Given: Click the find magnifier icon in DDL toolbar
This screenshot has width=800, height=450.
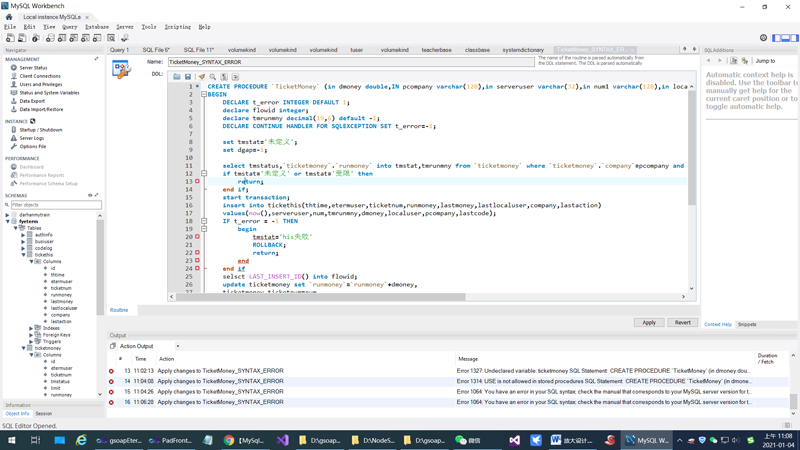Looking at the screenshot, I should 213,77.
